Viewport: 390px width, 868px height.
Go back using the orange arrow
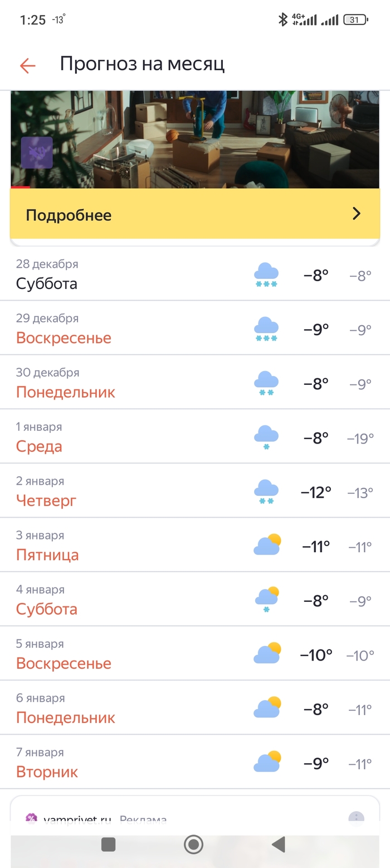pos(27,65)
